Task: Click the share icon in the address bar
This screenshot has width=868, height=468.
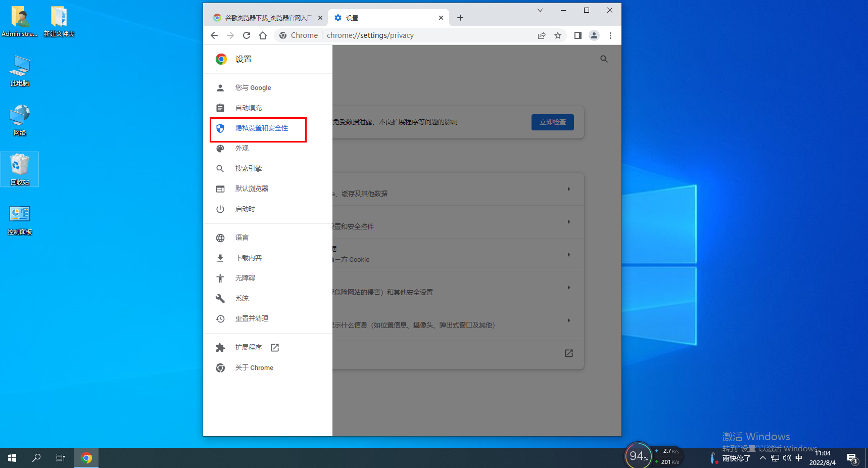Action: click(542, 35)
